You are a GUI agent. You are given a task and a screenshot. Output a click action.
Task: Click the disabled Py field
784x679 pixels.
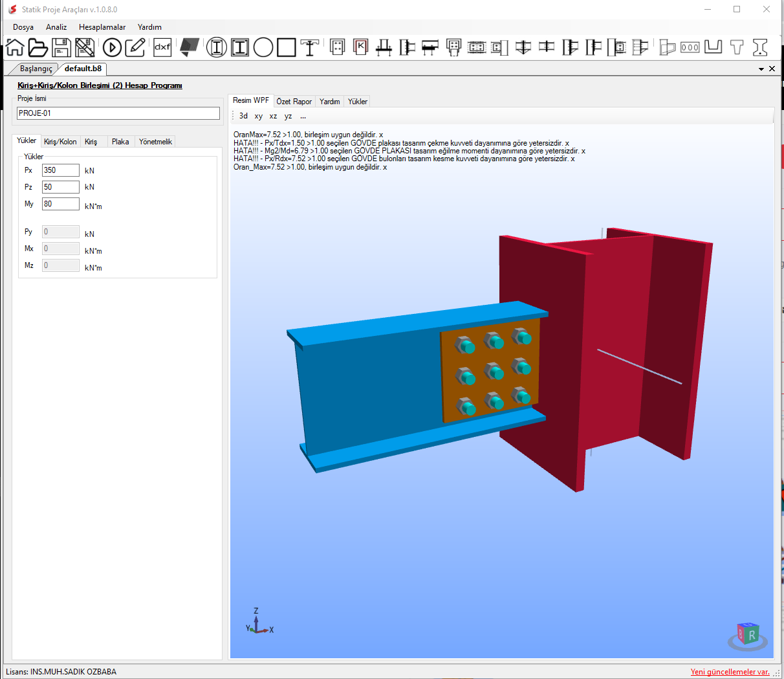61,232
